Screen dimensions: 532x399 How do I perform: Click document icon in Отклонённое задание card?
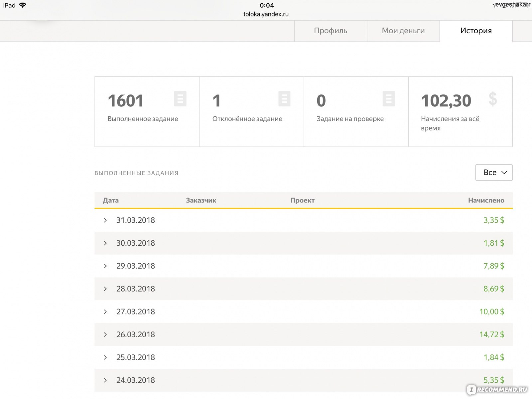pos(284,99)
